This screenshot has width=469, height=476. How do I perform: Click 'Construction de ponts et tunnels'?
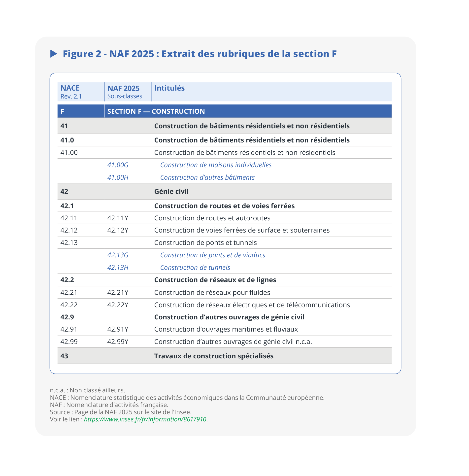[x=205, y=242]
